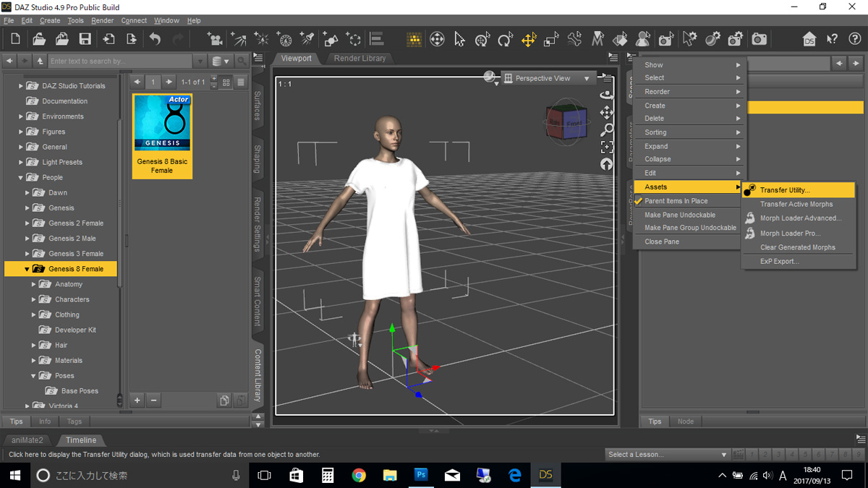Click viewport Orbit camera control icon
Screen dimensions: 868x488
(x=606, y=95)
